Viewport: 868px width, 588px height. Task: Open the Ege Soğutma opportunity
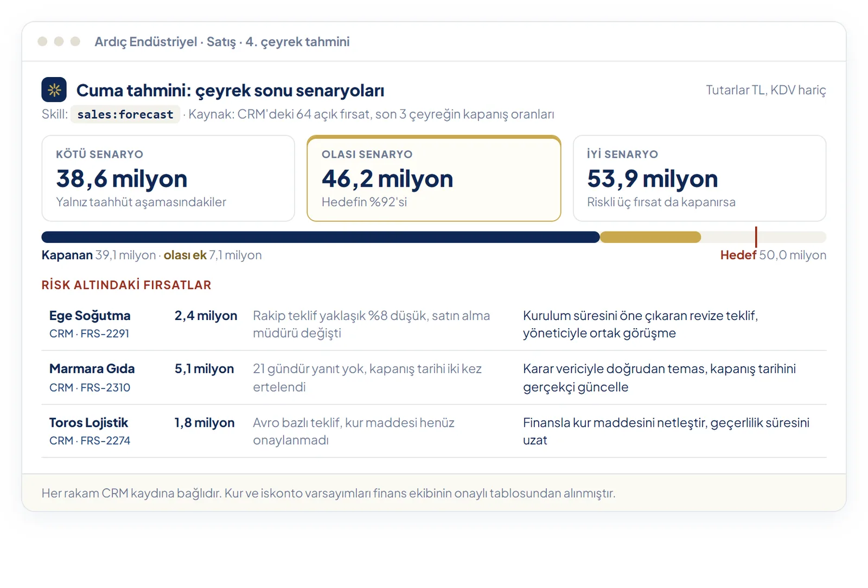tap(90, 316)
